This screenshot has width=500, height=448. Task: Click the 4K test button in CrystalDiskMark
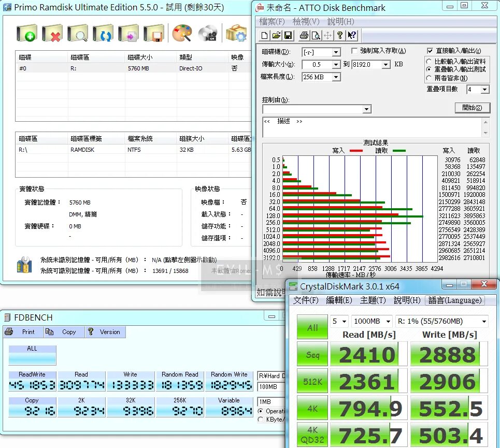[312, 408]
